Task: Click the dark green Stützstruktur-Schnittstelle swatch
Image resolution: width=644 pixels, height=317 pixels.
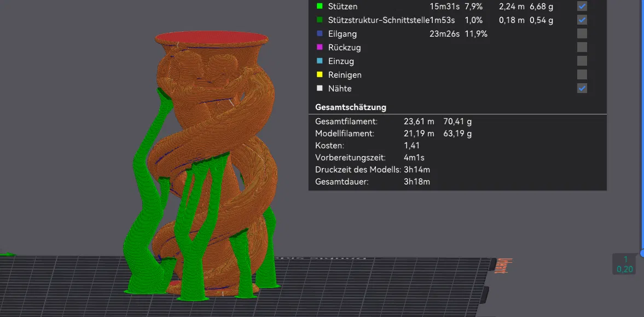Action: click(320, 20)
